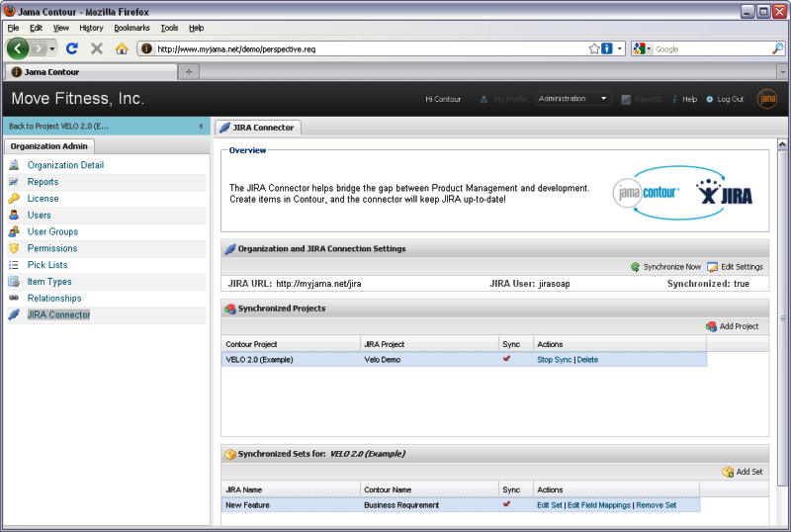Click the stop loading X icon
The image size is (791, 532).
pos(97,48)
